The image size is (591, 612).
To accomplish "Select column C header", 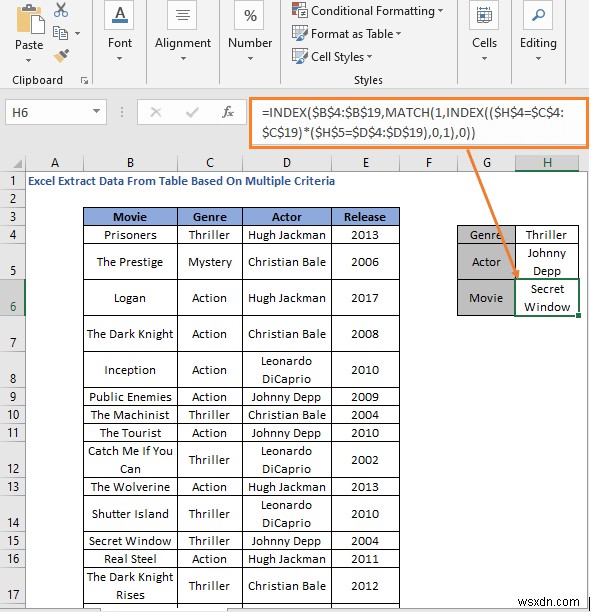I will (210, 163).
